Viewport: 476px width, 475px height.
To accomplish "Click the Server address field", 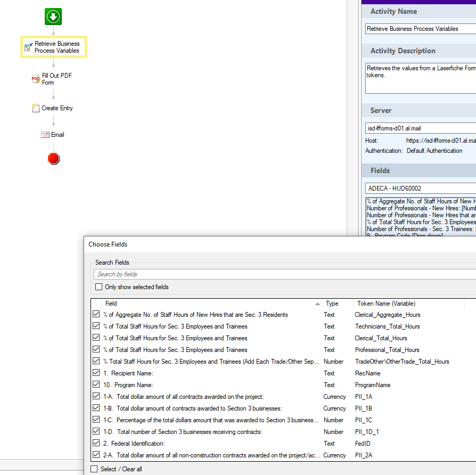I will pyautogui.click(x=420, y=128).
